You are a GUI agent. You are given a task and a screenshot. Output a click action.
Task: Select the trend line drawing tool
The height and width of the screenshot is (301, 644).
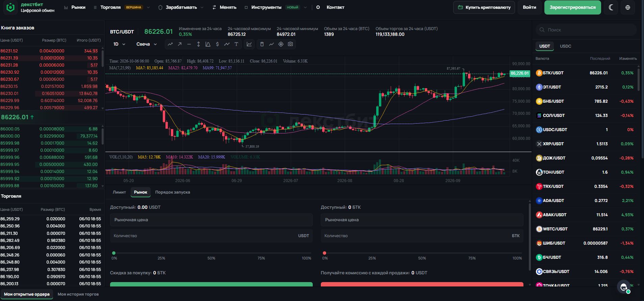coord(170,44)
